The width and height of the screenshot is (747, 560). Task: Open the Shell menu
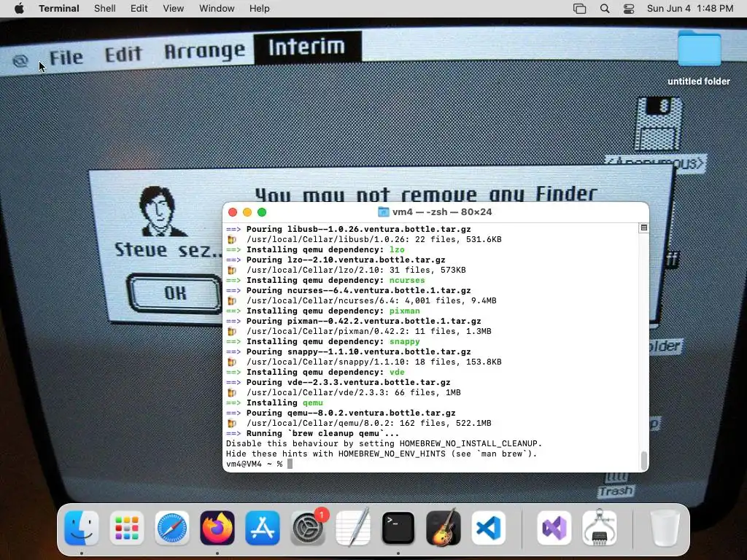105,9
